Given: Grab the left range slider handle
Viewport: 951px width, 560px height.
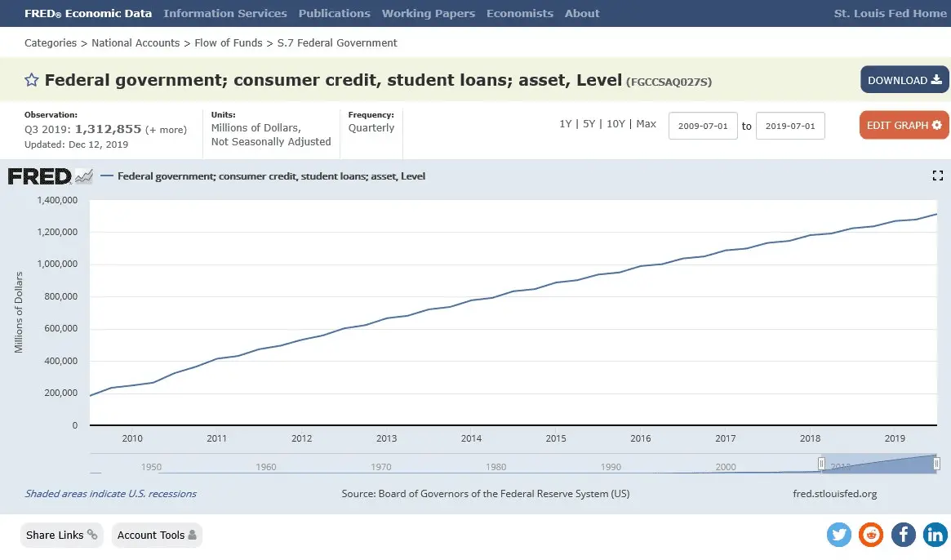Looking at the screenshot, I should (x=821, y=464).
